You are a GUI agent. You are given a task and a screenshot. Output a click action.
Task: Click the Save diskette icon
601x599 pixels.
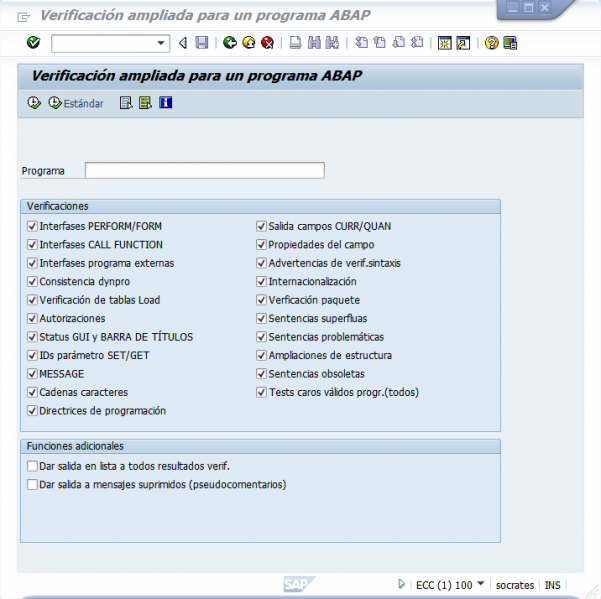[x=202, y=43]
